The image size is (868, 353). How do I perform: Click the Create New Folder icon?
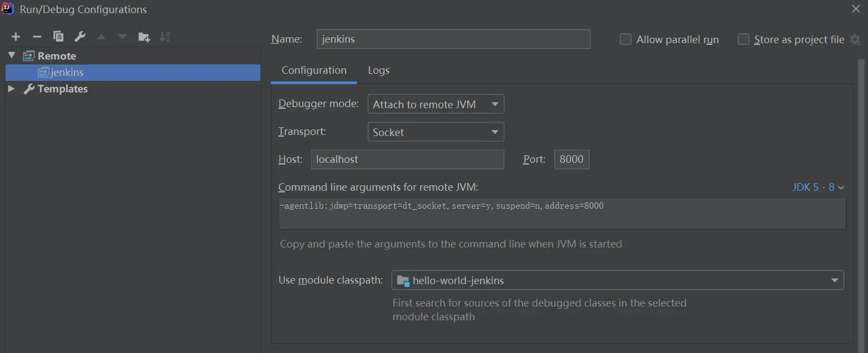[x=144, y=37]
